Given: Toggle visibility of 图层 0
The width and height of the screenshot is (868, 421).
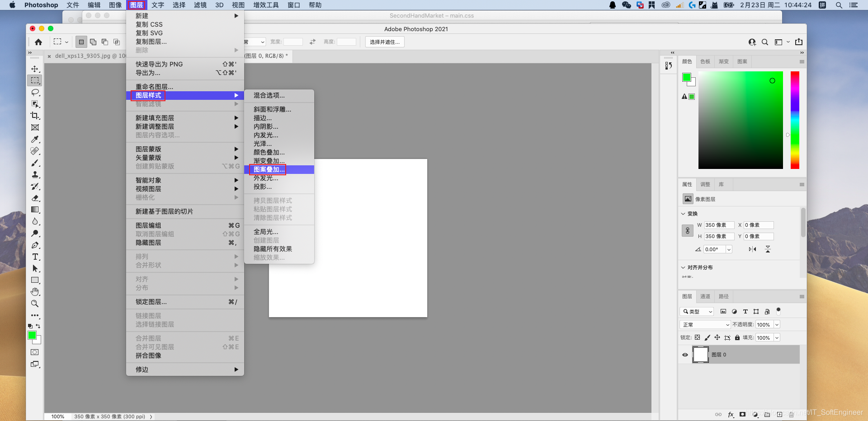Looking at the screenshot, I should pyautogui.click(x=685, y=355).
